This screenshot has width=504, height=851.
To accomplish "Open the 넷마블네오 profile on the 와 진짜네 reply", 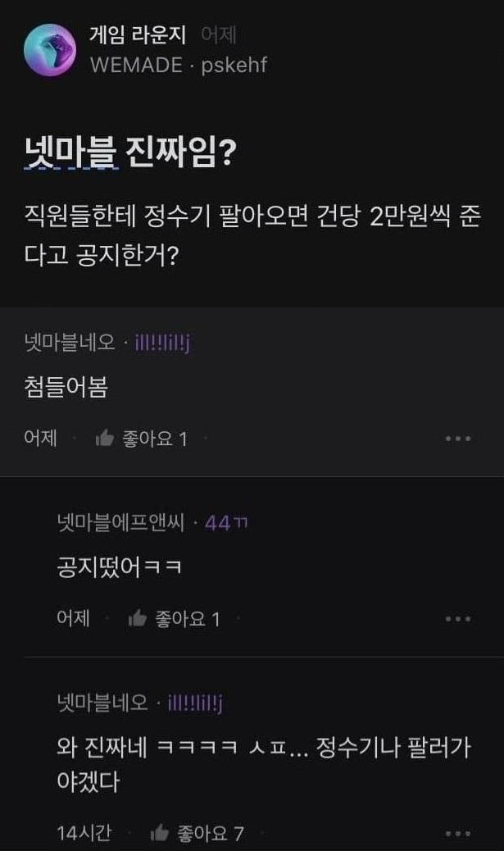I will click(102, 703).
